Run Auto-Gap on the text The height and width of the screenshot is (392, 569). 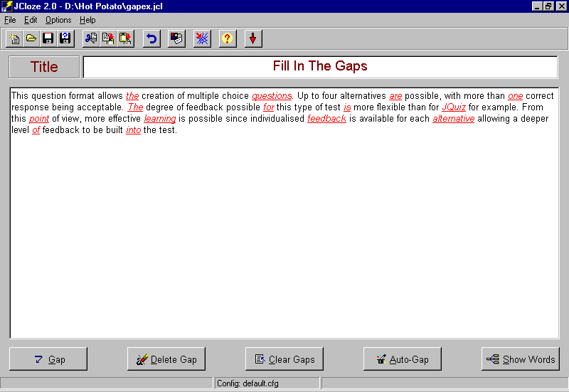(403, 359)
